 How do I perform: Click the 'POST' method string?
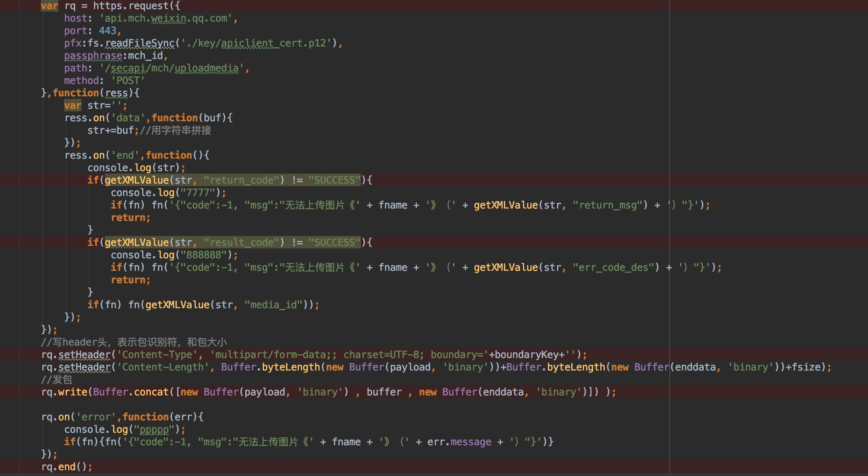[x=128, y=81]
